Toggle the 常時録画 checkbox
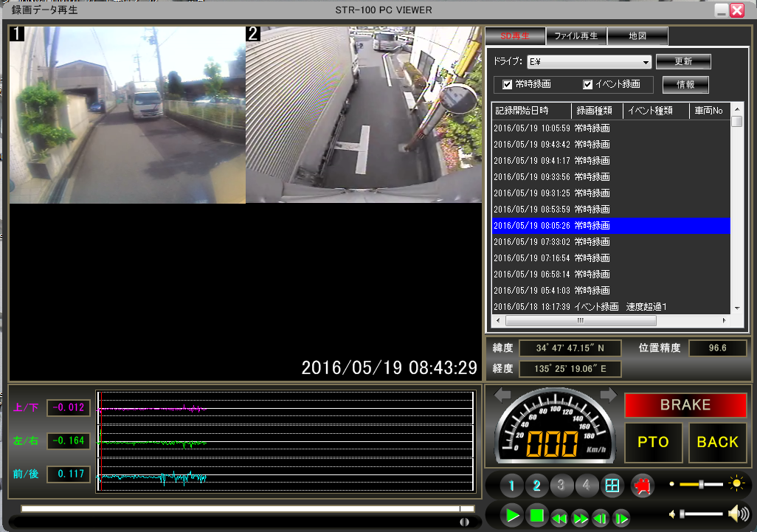This screenshot has width=757, height=532. pos(508,84)
